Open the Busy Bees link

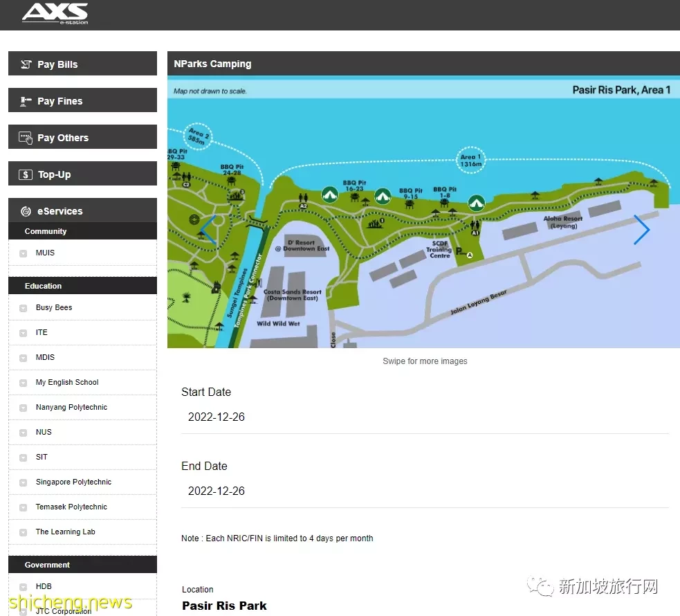coord(54,307)
